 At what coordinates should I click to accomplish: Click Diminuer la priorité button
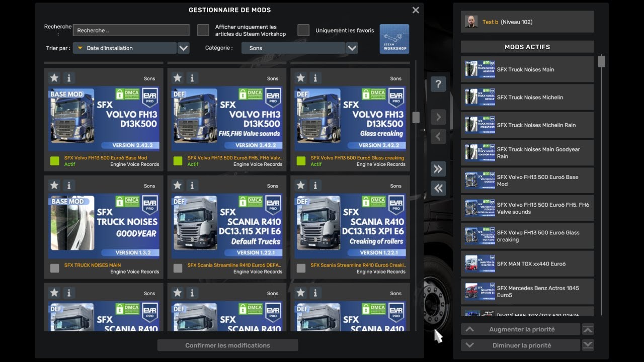[521, 345]
